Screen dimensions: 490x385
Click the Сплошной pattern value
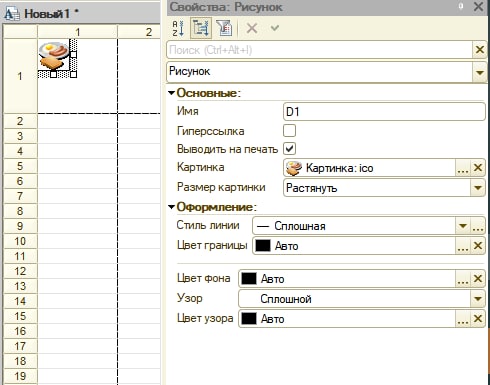tap(286, 299)
